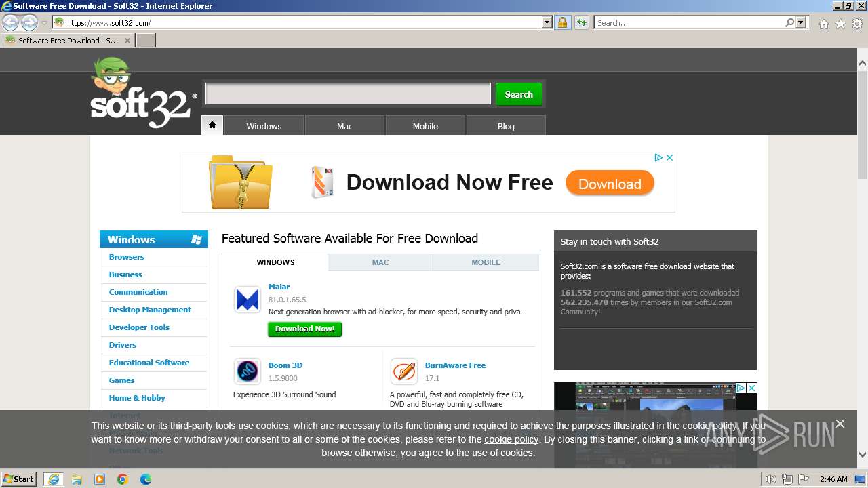This screenshot has height=488, width=868.
Task: Open the cookie policy link
Action: pos(511,439)
